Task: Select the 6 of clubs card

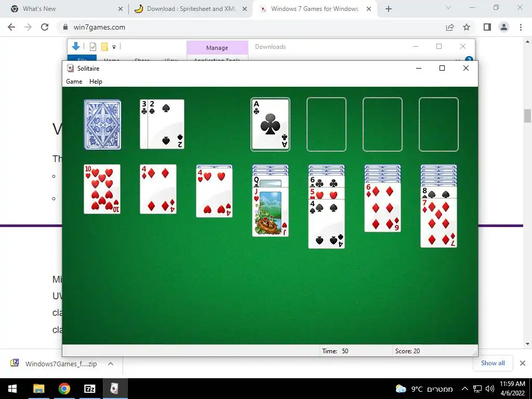Action: 326,182
